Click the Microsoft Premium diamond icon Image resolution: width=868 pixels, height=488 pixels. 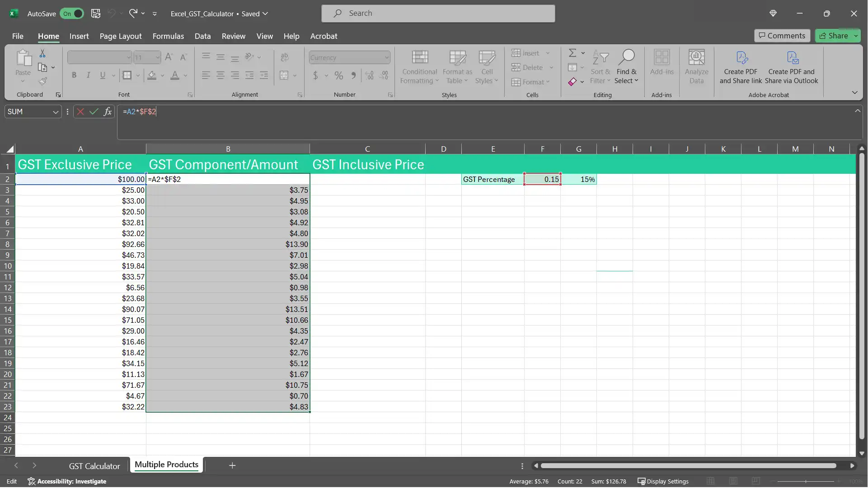coord(773,14)
